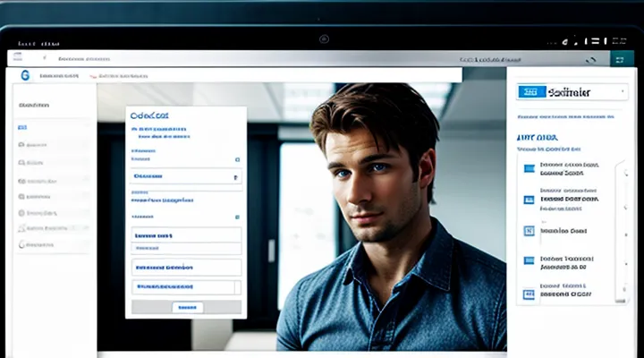Toggle the small square checkbox in the right panel list

[529, 231]
